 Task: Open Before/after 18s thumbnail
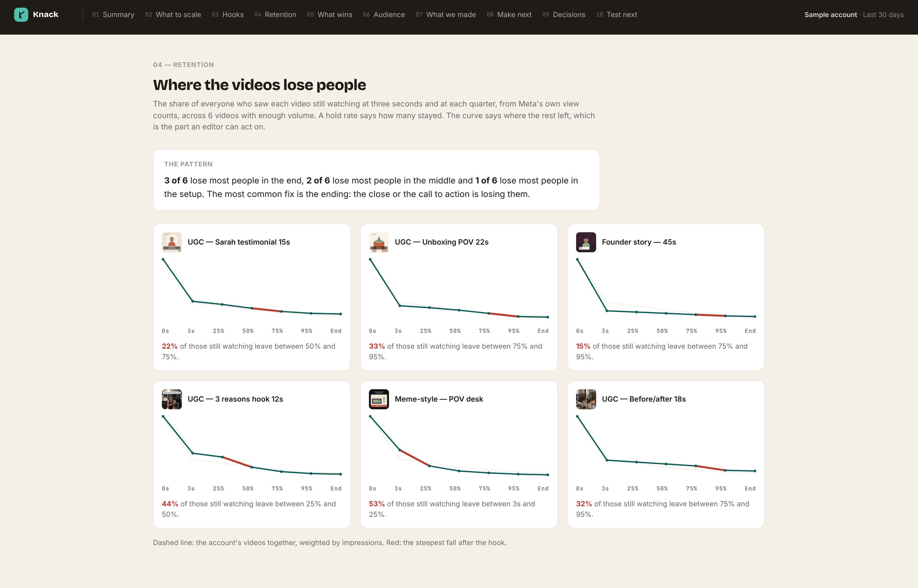(586, 399)
